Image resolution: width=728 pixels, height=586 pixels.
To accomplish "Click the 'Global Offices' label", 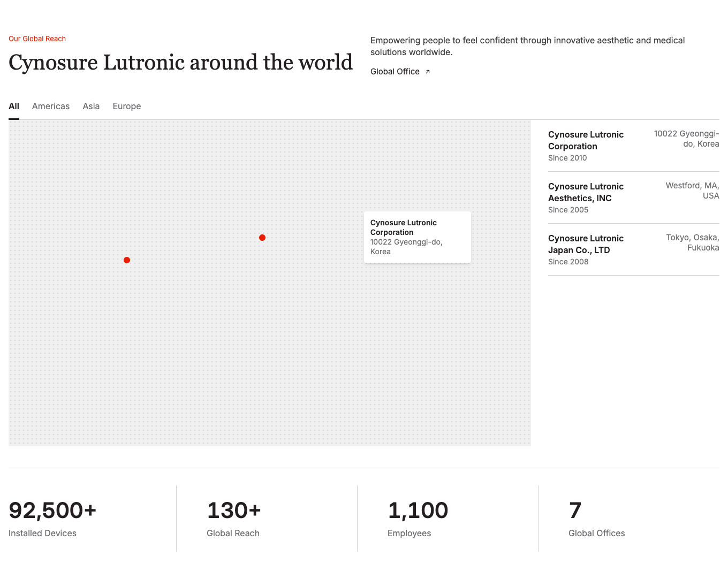I will pos(596,533).
